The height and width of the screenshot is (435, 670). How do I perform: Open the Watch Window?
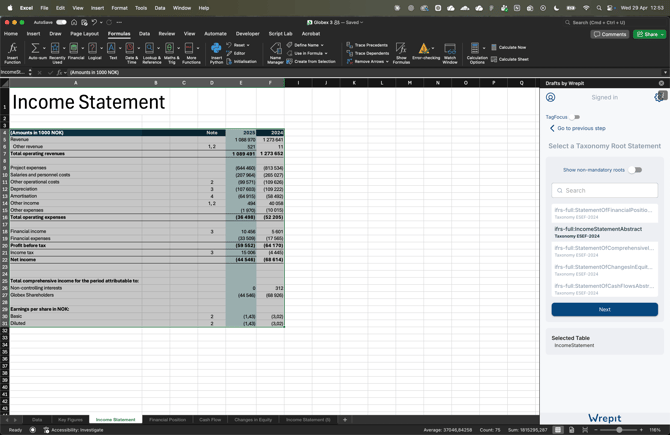450,53
